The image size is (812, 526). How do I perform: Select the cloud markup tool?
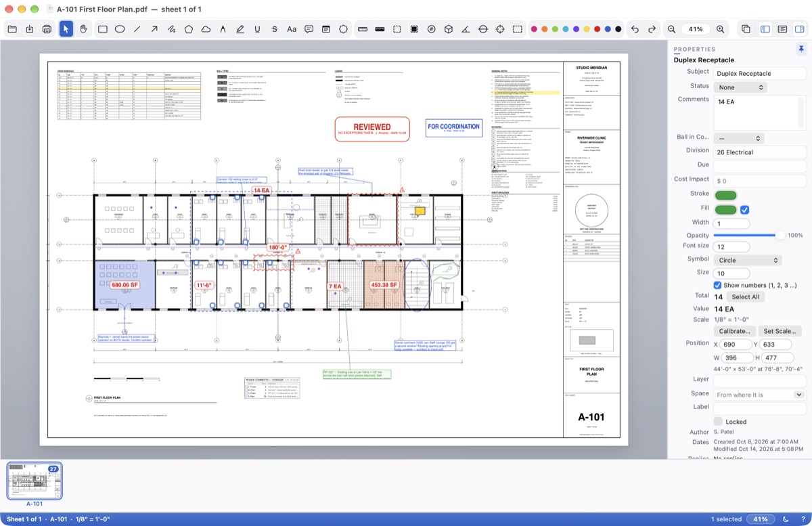pyautogui.click(x=206, y=29)
